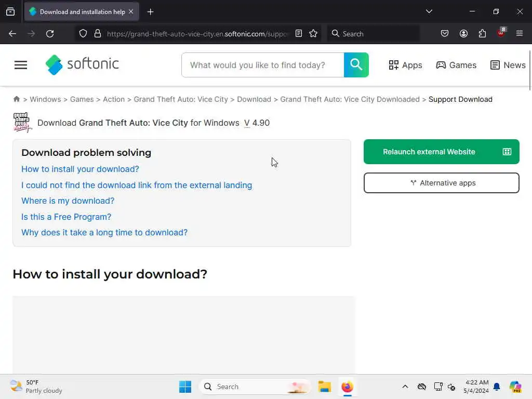Launch Copilot from the taskbar

515,387
